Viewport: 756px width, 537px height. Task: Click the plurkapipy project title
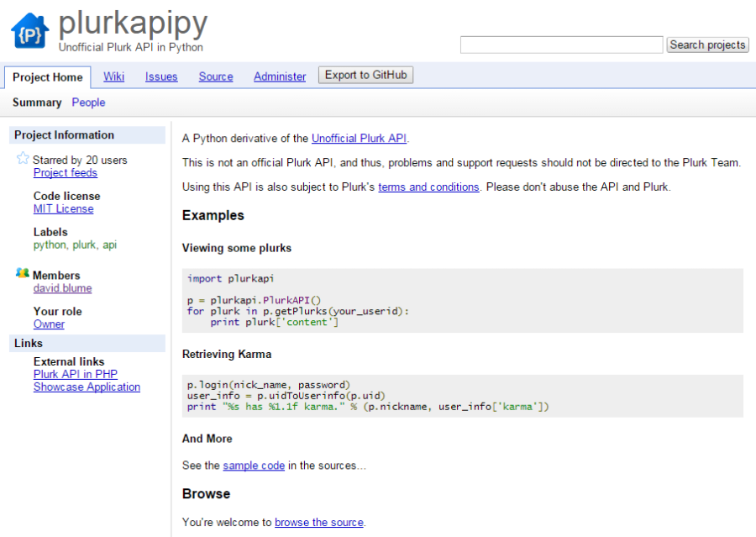[133, 24]
